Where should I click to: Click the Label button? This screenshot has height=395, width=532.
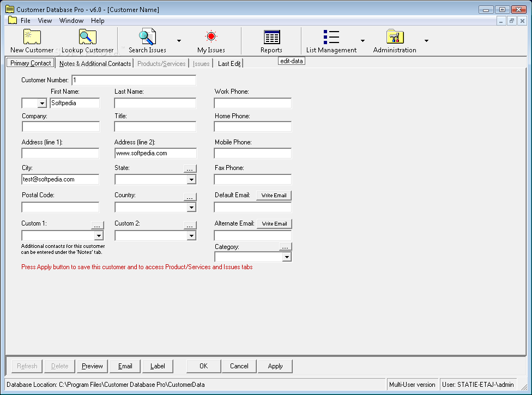click(158, 366)
